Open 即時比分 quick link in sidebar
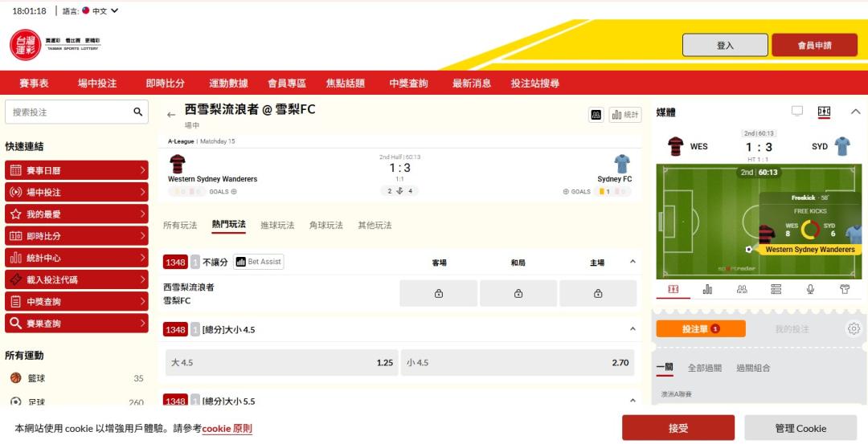The image size is (868, 444). tap(76, 236)
